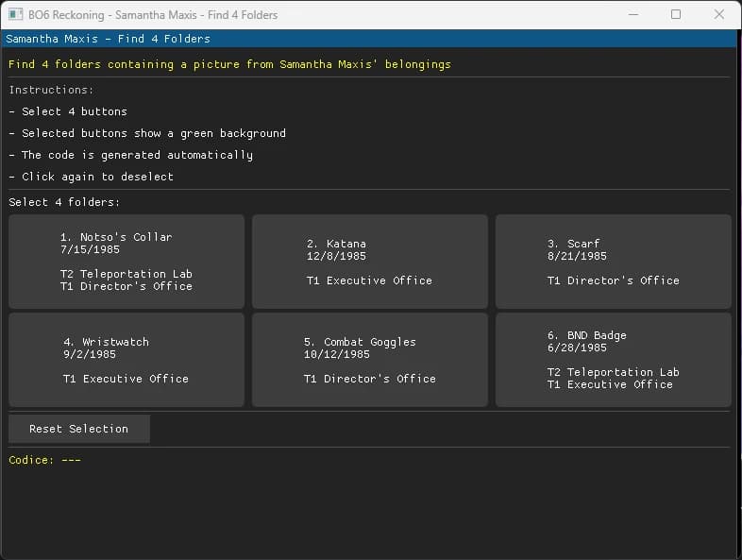This screenshot has width=742, height=560.
Task: Minimize the BO6 Reckoning window
Action: pyautogui.click(x=633, y=15)
